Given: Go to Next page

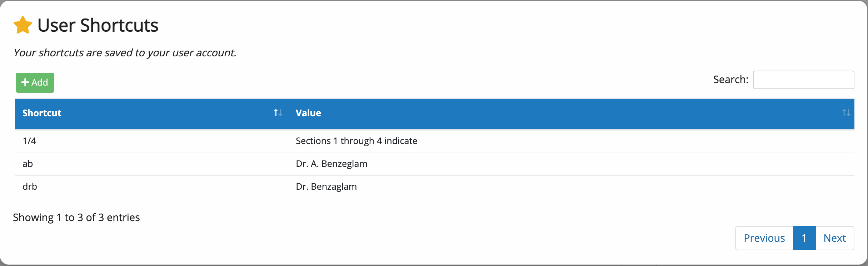Looking at the screenshot, I should coord(835,238).
